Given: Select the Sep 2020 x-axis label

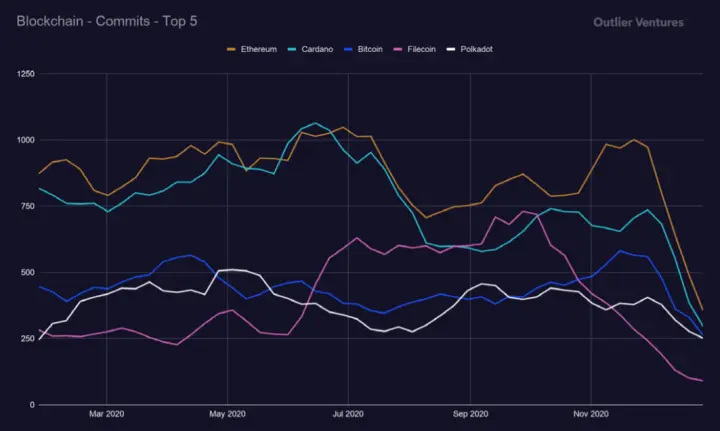Looking at the screenshot, I should (470, 414).
